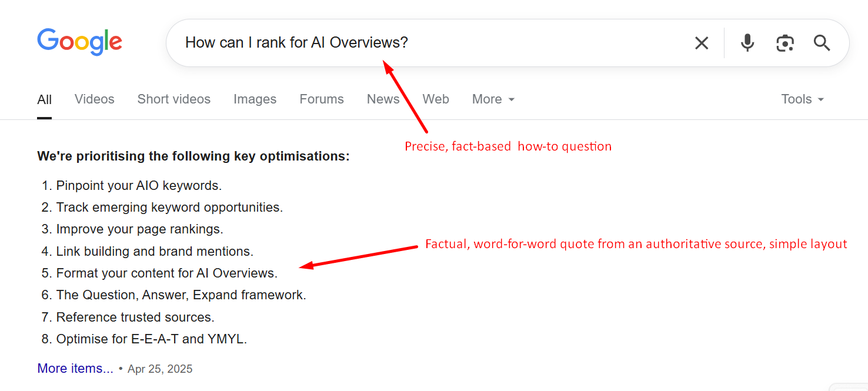Expand the More filters dropdown
This screenshot has width=868, height=391.
pos(493,99)
